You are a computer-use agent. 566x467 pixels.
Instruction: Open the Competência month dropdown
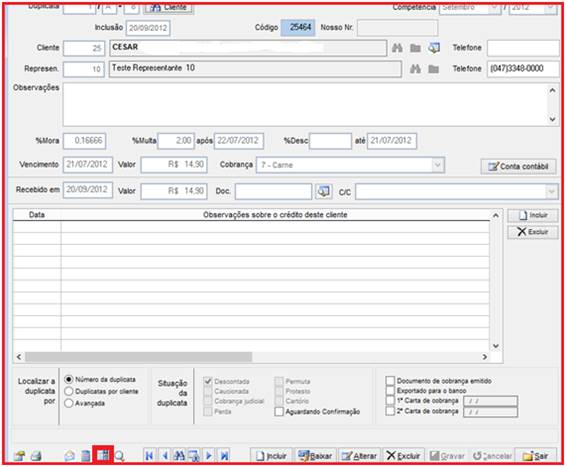[494, 8]
